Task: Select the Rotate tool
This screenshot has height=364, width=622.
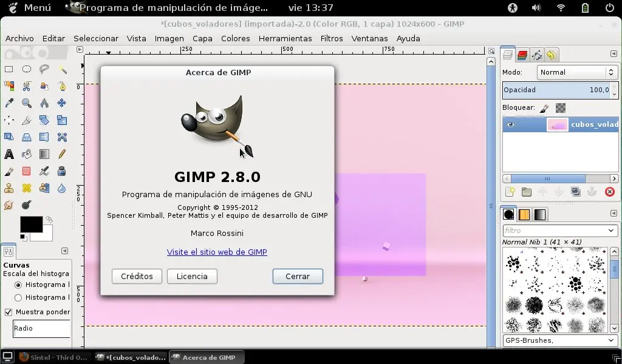Action: point(44,120)
